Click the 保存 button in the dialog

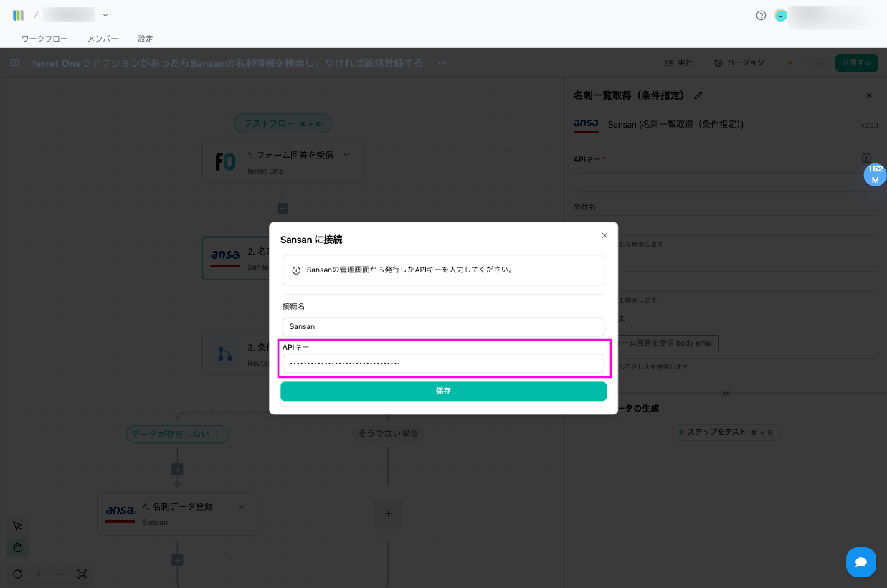tap(443, 392)
